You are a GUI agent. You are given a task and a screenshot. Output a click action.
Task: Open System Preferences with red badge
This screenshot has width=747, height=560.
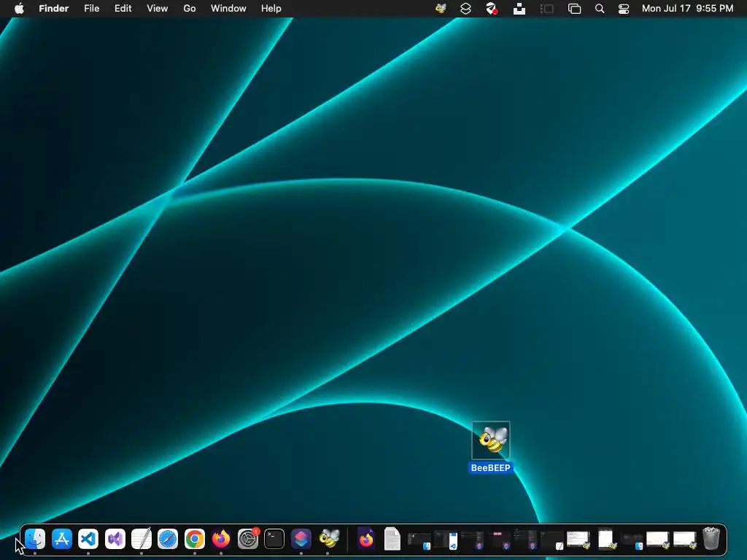248,539
